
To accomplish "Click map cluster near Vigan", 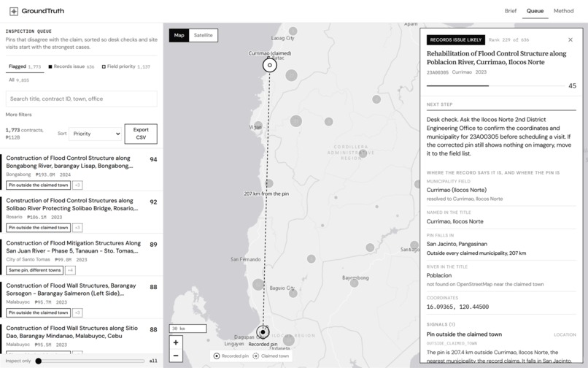I will (x=258, y=126).
